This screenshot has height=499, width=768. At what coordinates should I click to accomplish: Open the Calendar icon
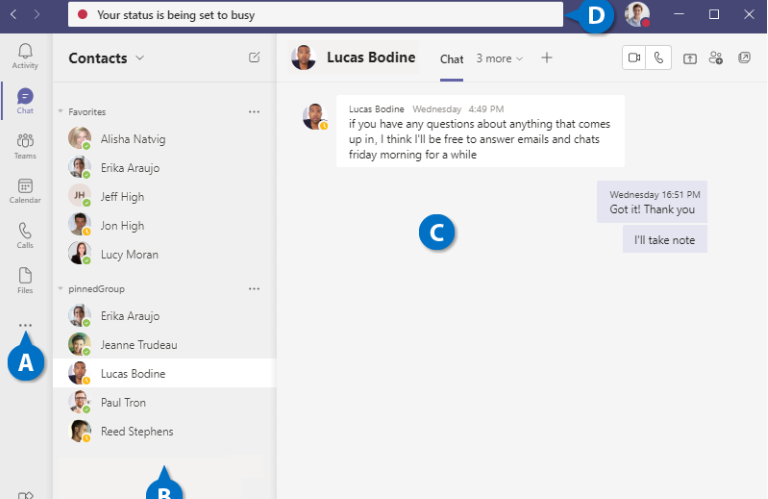25,190
